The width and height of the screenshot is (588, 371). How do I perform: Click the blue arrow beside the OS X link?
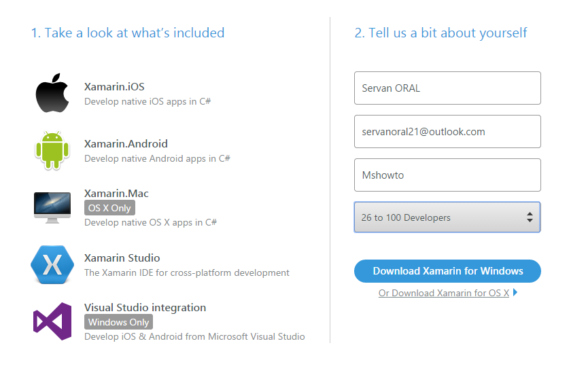(x=515, y=292)
